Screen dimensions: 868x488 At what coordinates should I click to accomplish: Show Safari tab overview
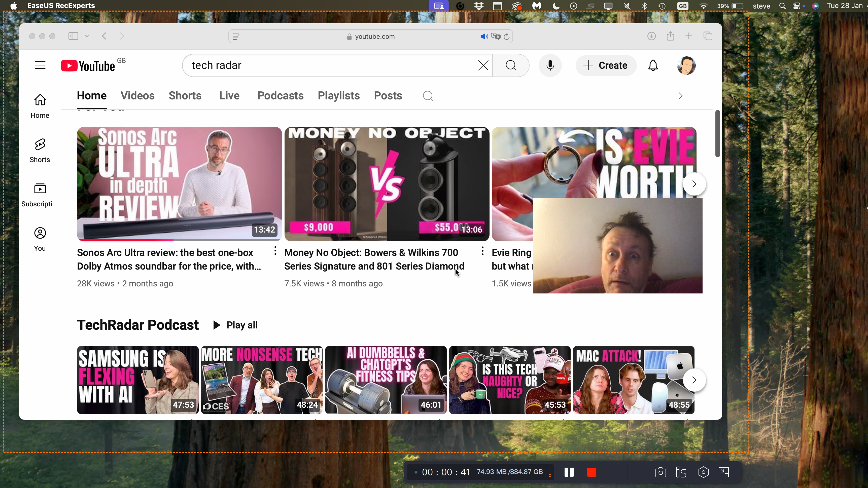coord(708,36)
